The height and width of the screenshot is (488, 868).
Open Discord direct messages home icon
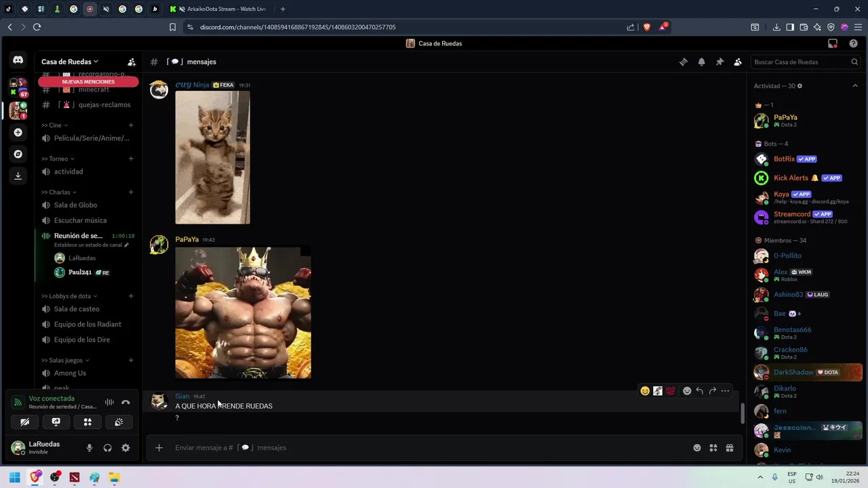tap(18, 60)
